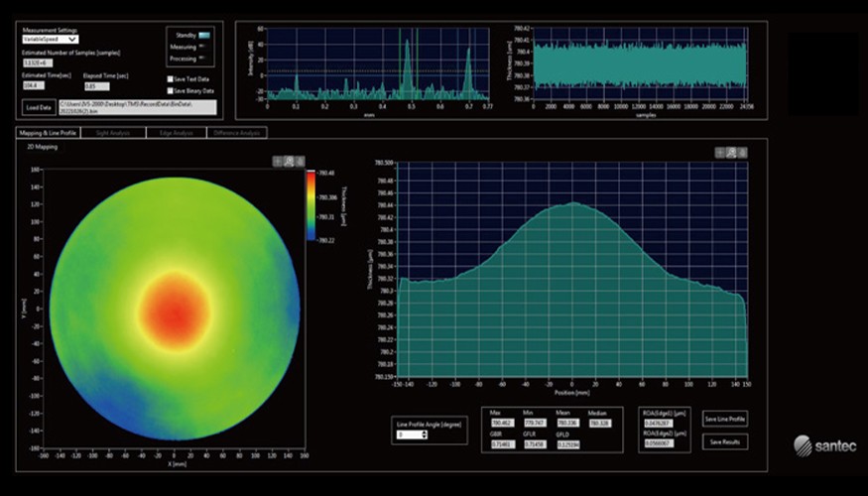Click the Line Profile Angle value field

point(409,435)
